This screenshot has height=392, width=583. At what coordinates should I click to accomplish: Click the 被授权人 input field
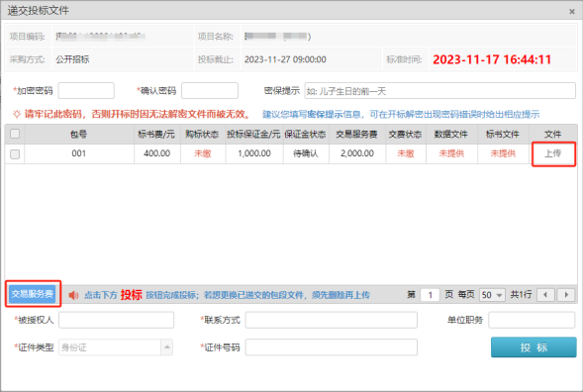click(x=117, y=320)
